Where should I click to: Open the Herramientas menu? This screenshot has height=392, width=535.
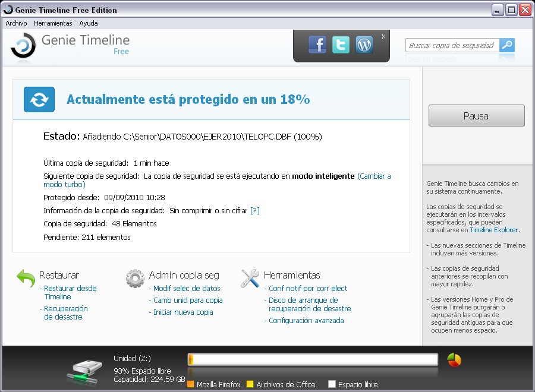pyautogui.click(x=53, y=23)
